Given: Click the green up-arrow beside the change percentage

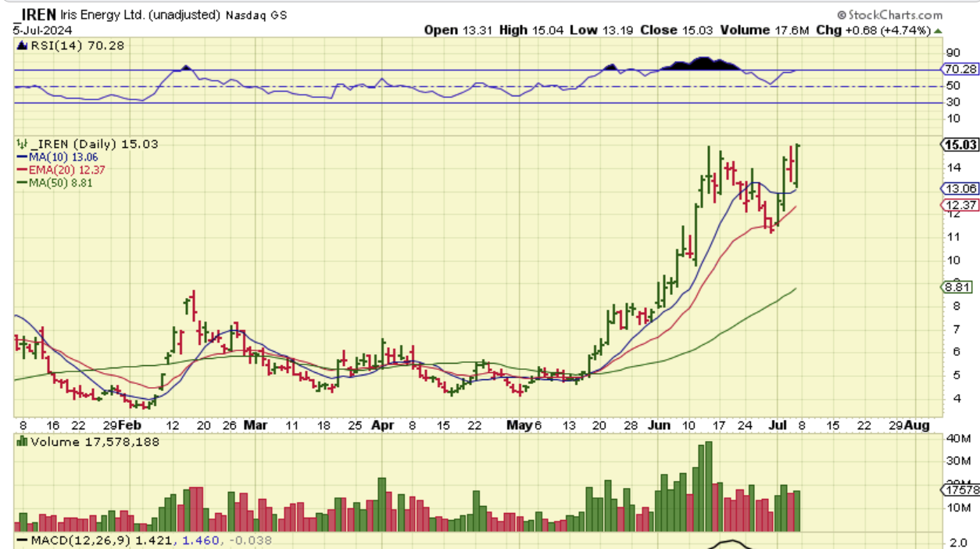Looking at the screenshot, I should pos(938,30).
